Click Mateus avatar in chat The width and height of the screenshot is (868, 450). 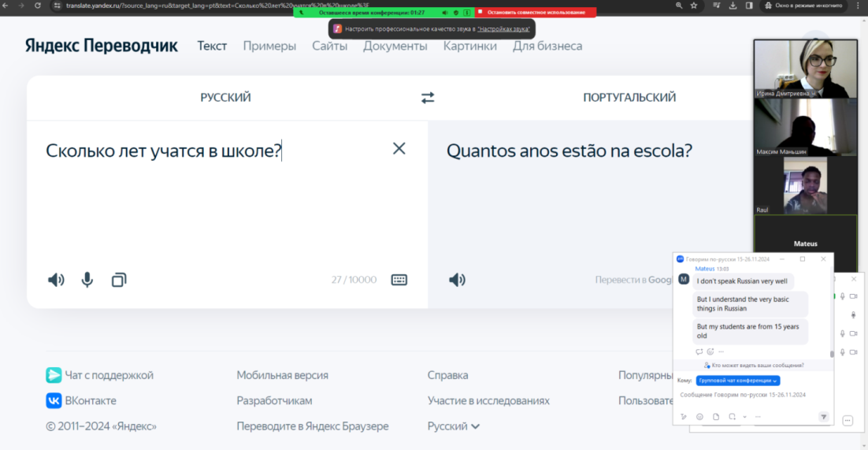pos(684,279)
